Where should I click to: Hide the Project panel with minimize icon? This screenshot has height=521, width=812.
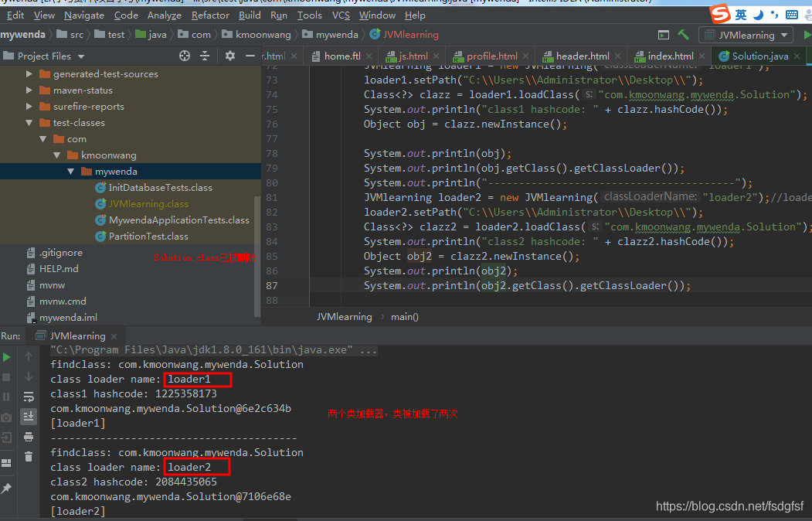(250, 56)
